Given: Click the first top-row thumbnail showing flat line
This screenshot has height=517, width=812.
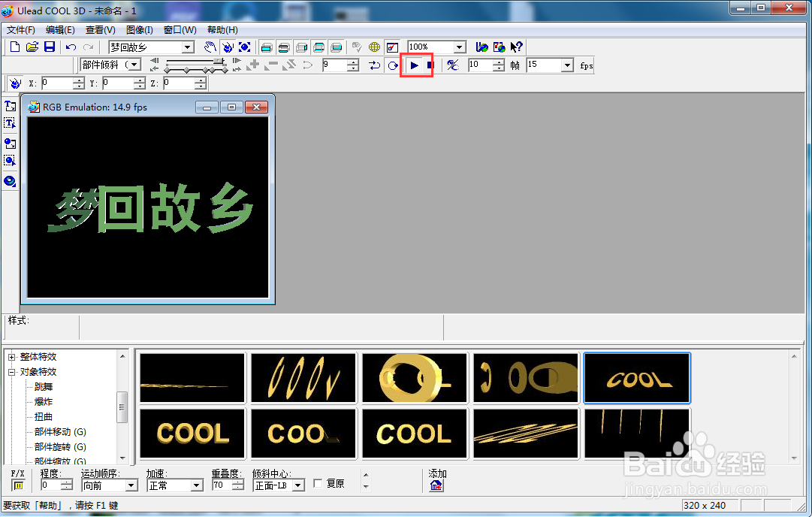Looking at the screenshot, I should [192, 378].
